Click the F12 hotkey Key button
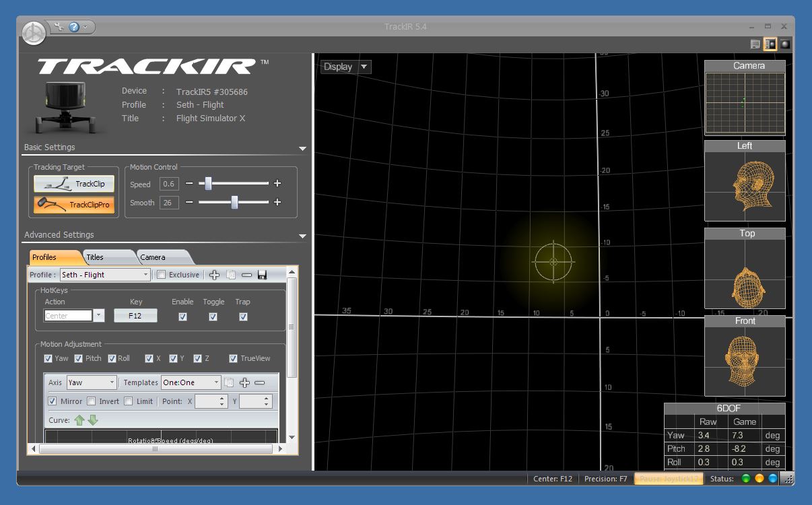 coord(135,316)
